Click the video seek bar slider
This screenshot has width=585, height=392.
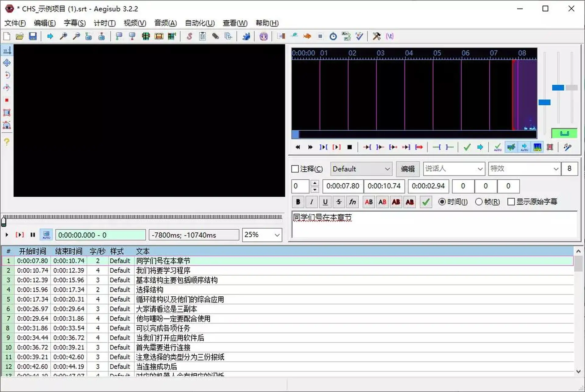click(x=143, y=217)
